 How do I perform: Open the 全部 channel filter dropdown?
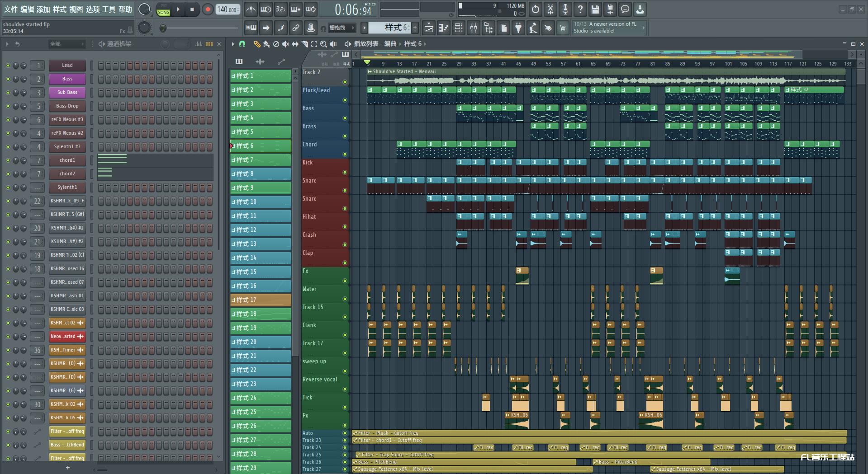pyautogui.click(x=67, y=44)
